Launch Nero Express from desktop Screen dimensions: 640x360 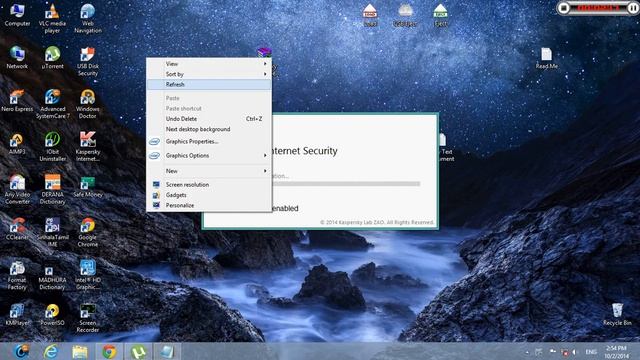tap(17, 100)
